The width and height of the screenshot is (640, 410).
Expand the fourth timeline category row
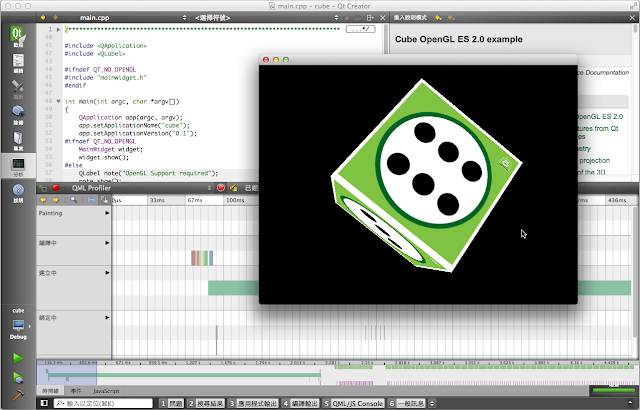click(107, 317)
